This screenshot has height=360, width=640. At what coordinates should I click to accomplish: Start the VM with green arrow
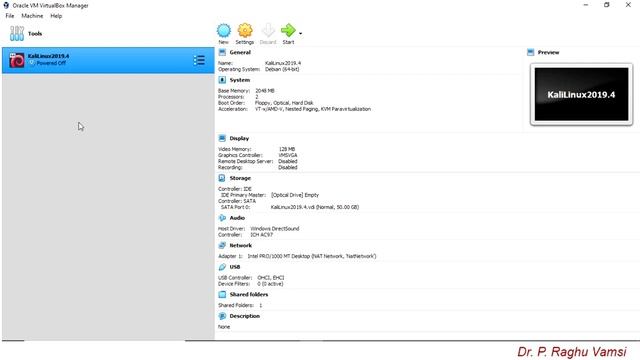pyautogui.click(x=288, y=30)
